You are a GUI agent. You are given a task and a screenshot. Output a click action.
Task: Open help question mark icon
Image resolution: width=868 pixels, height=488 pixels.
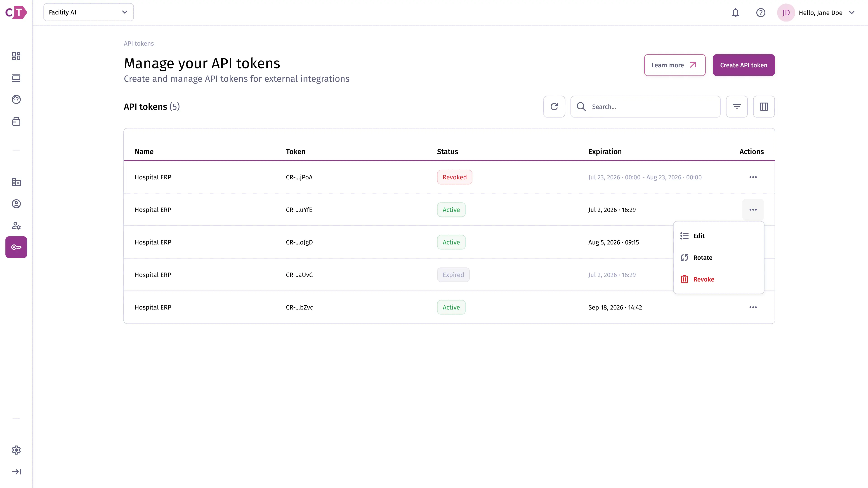point(761,13)
